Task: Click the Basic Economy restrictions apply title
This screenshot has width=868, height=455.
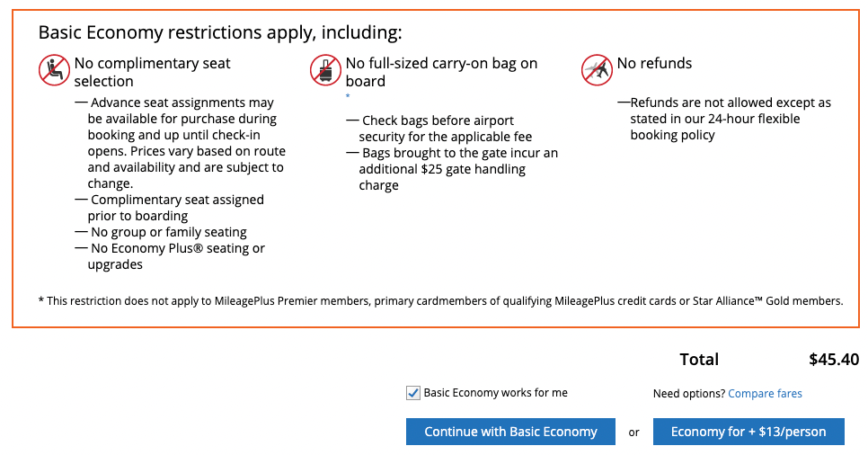Action: [220, 33]
